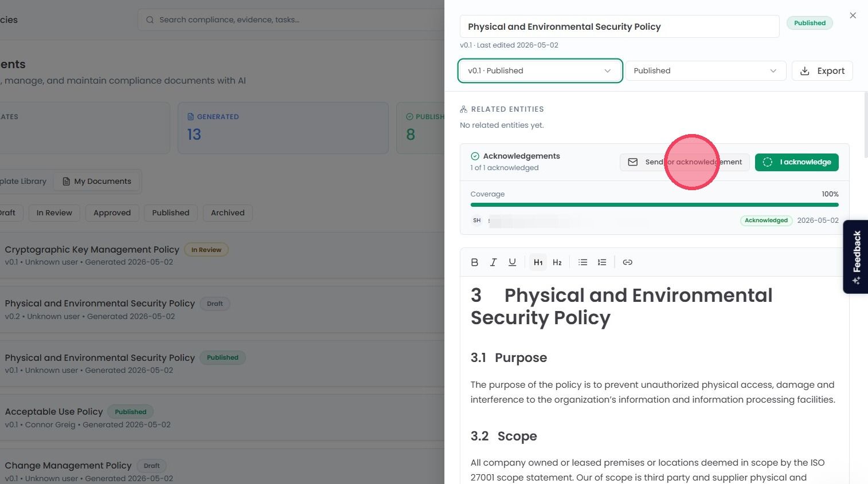Switch to Template Library tab

[23, 182]
